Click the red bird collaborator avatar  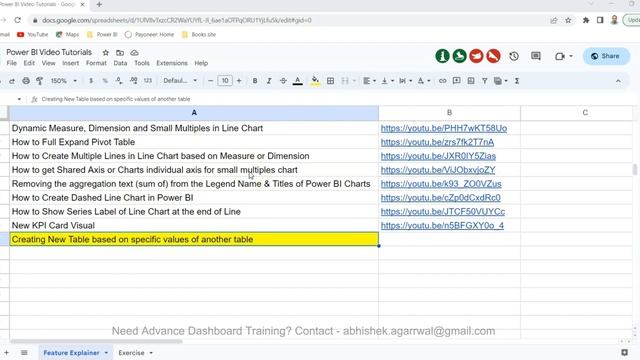(476, 56)
